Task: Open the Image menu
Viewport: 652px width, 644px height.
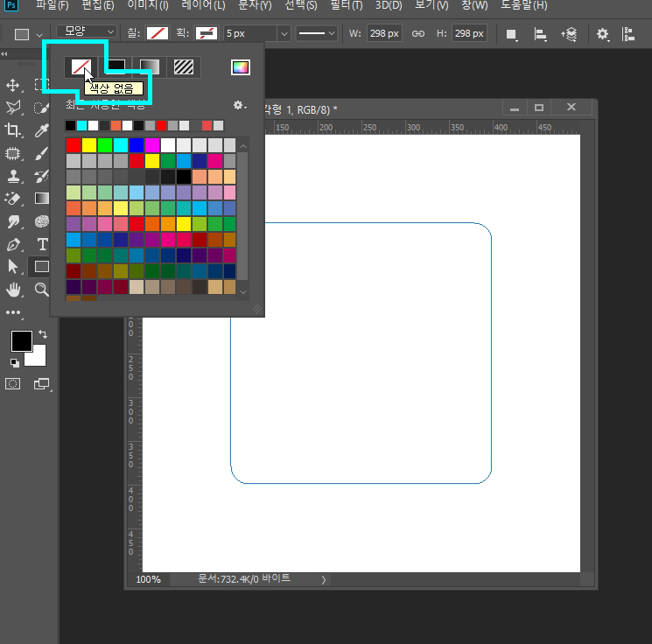Action: click(x=148, y=5)
